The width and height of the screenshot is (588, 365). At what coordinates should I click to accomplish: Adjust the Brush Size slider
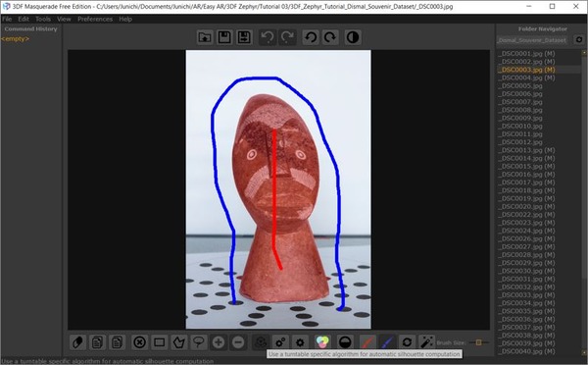479,342
